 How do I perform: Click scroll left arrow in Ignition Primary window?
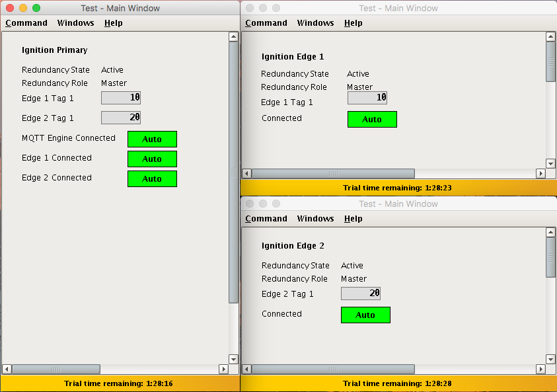click(7, 369)
